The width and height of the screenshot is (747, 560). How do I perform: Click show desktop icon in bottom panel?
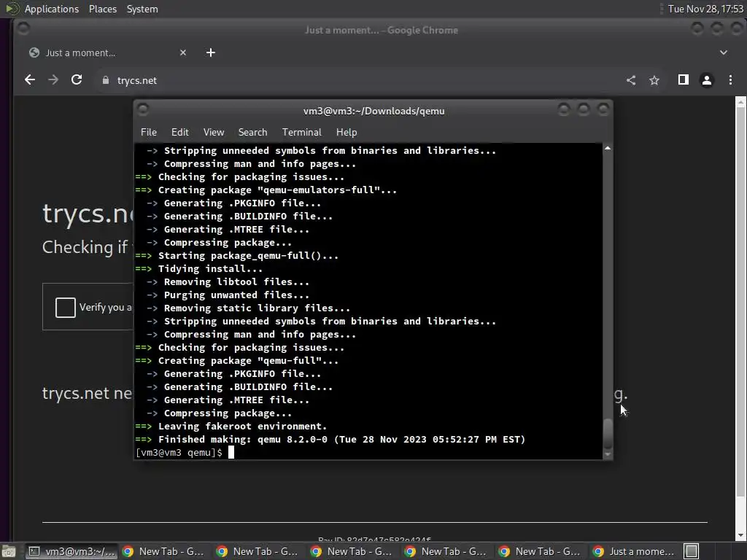(x=8, y=551)
